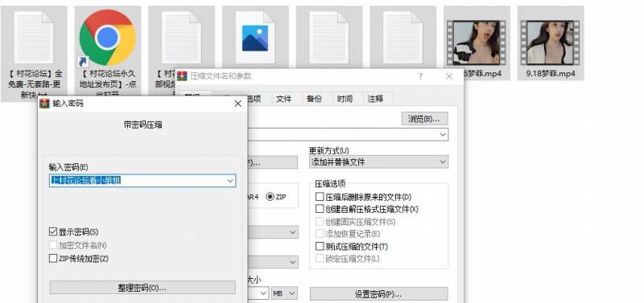Switch to the 备份 tab
This screenshot has width=644, height=303.
(314, 99)
